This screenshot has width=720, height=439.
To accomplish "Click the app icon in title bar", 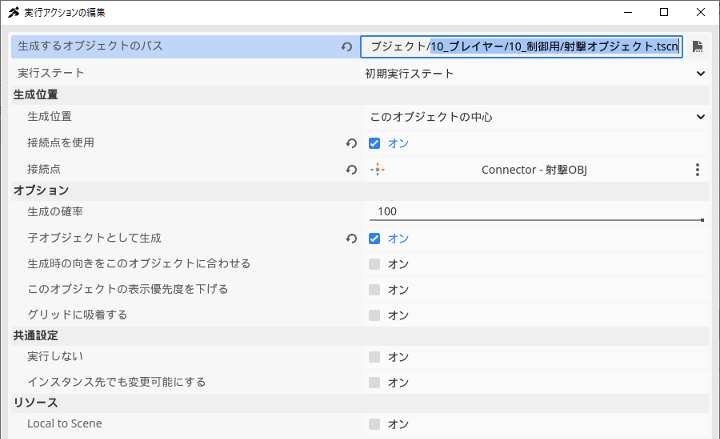I will point(13,12).
